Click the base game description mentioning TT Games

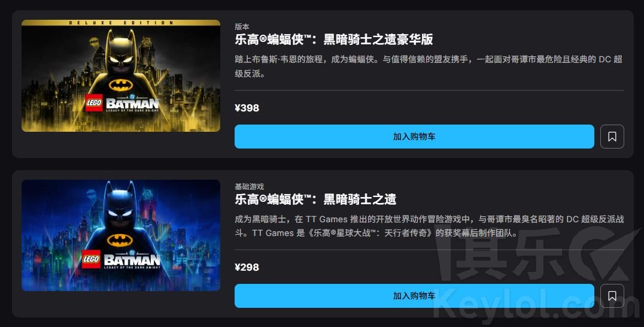(x=429, y=226)
